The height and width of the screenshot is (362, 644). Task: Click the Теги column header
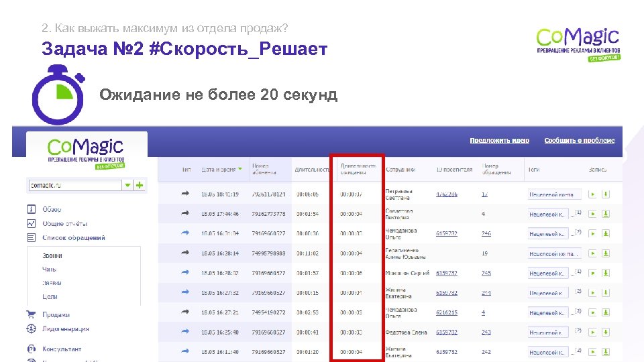click(x=534, y=169)
